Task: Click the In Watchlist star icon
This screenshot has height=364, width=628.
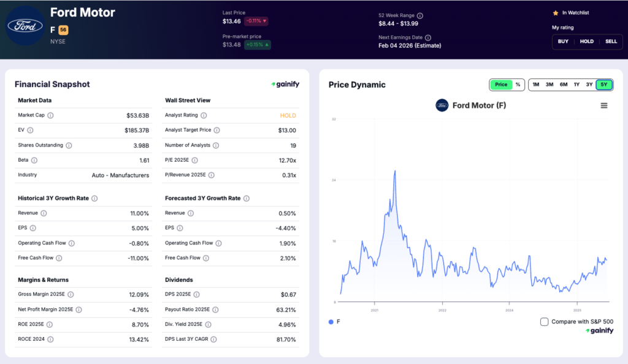Action: coord(556,12)
